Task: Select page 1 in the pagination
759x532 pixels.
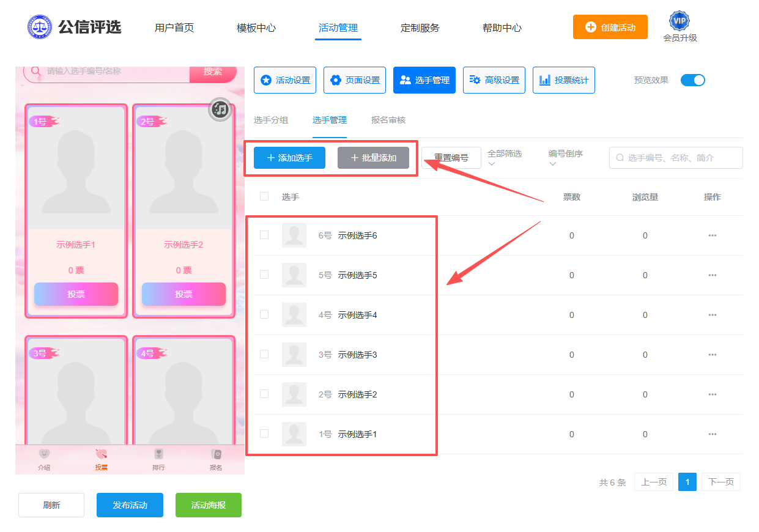Action: [x=687, y=482]
